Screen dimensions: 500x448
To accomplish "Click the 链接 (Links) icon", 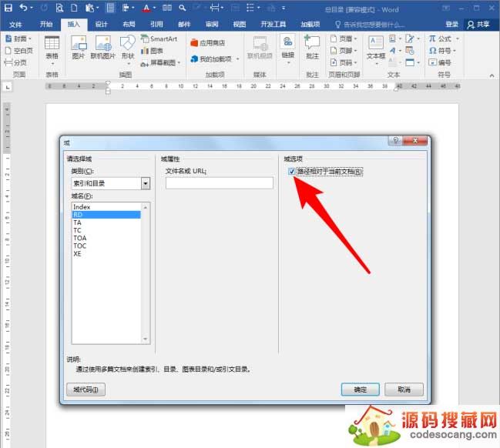I will [x=287, y=46].
